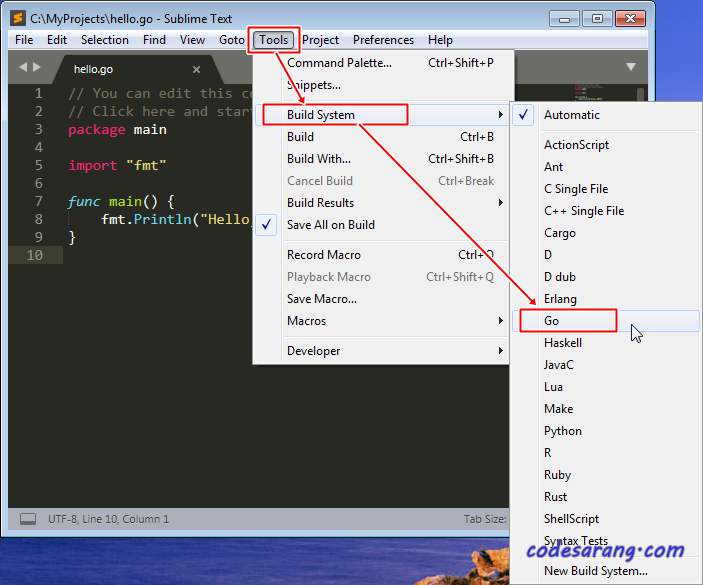Open the Goto menu
The width and height of the screenshot is (703, 585).
231,40
